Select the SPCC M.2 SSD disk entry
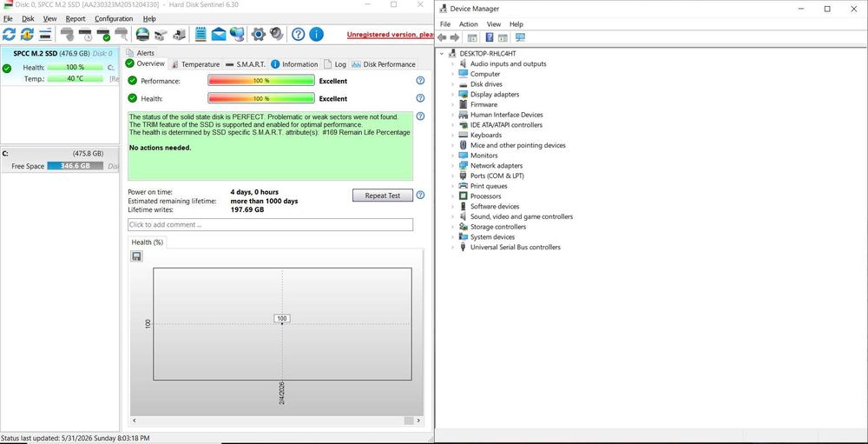868x444 pixels. 60,66
